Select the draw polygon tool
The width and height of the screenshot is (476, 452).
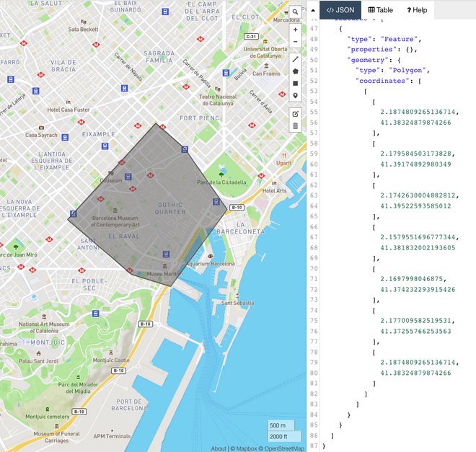click(x=295, y=71)
